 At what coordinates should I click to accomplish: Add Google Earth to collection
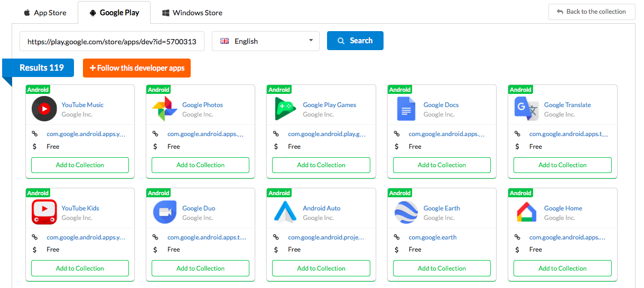coord(442,268)
